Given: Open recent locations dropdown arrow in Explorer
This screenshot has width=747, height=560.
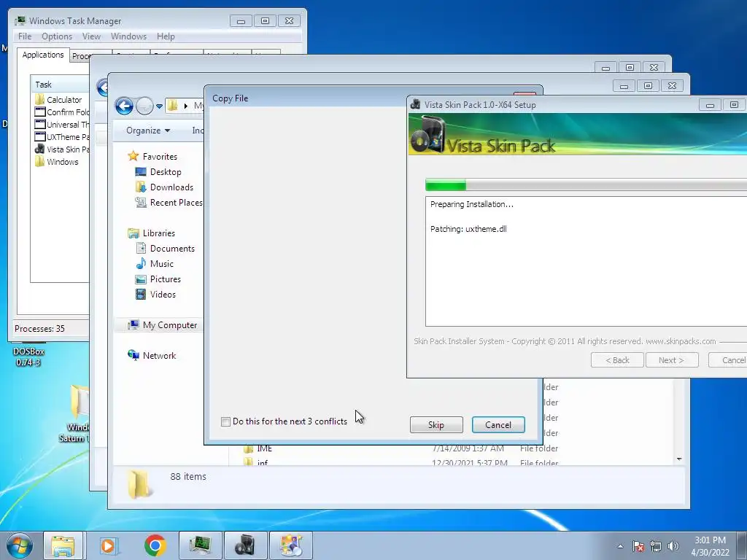Looking at the screenshot, I should tap(159, 106).
